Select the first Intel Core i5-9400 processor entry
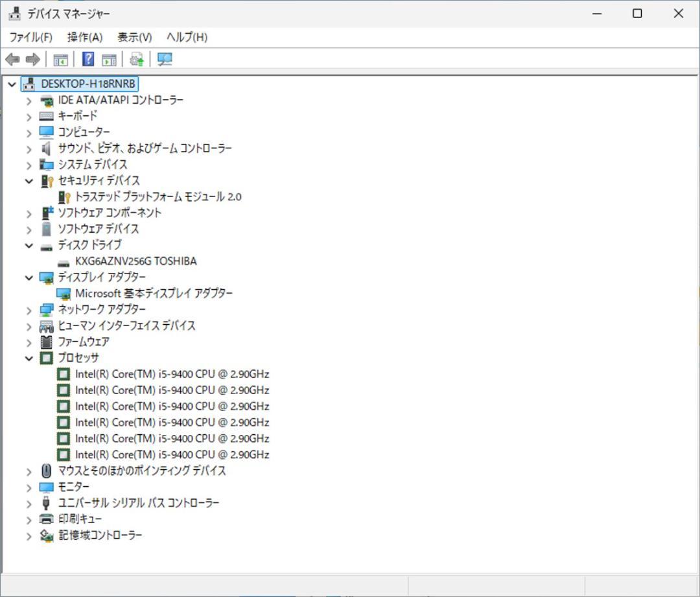 [x=172, y=374]
